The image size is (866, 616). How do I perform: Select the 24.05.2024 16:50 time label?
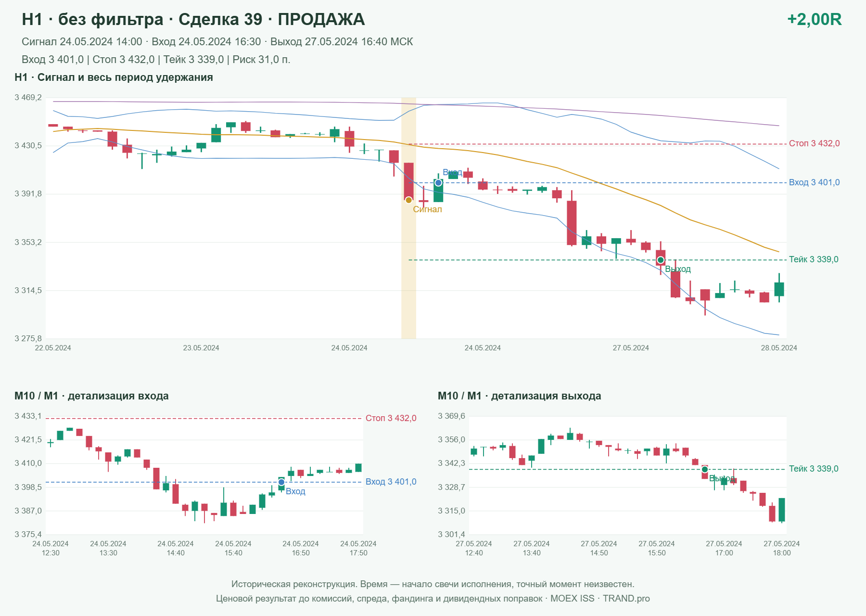pos(301,548)
